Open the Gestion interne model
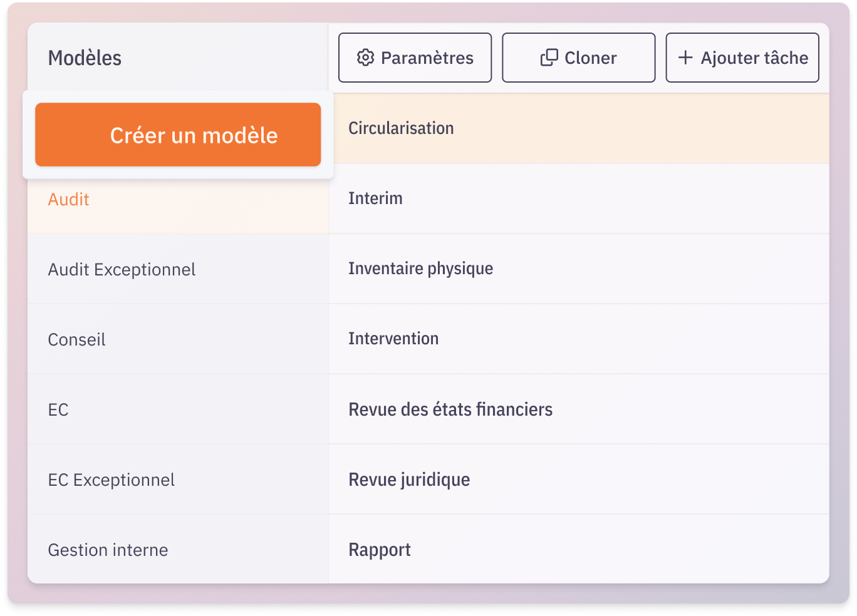The width and height of the screenshot is (857, 616). [x=178, y=549]
